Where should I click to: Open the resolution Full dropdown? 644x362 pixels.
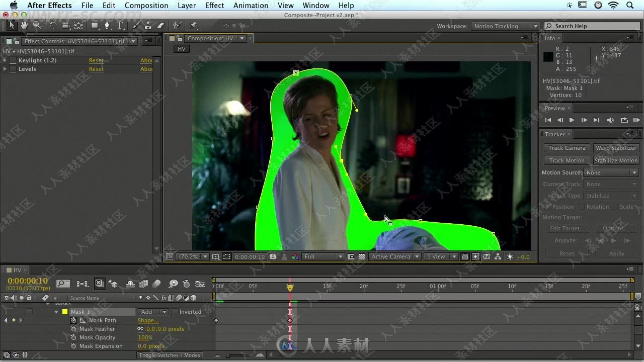[x=323, y=256]
